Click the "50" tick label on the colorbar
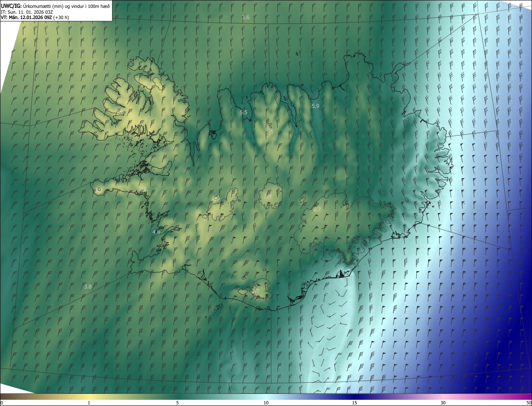 [529, 403]
